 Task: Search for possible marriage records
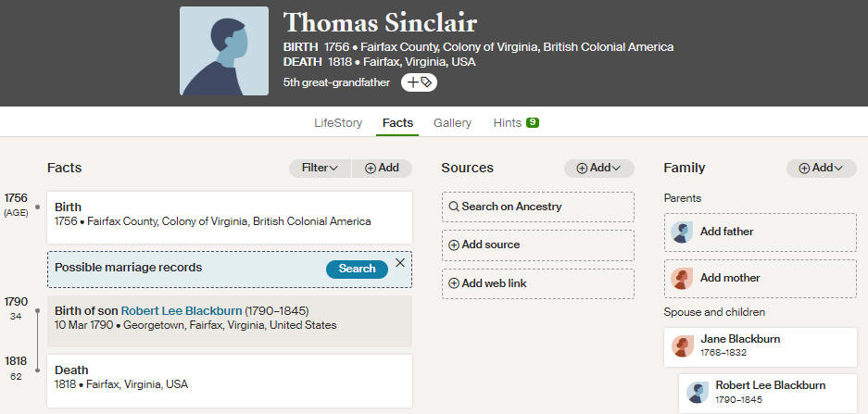tap(357, 269)
